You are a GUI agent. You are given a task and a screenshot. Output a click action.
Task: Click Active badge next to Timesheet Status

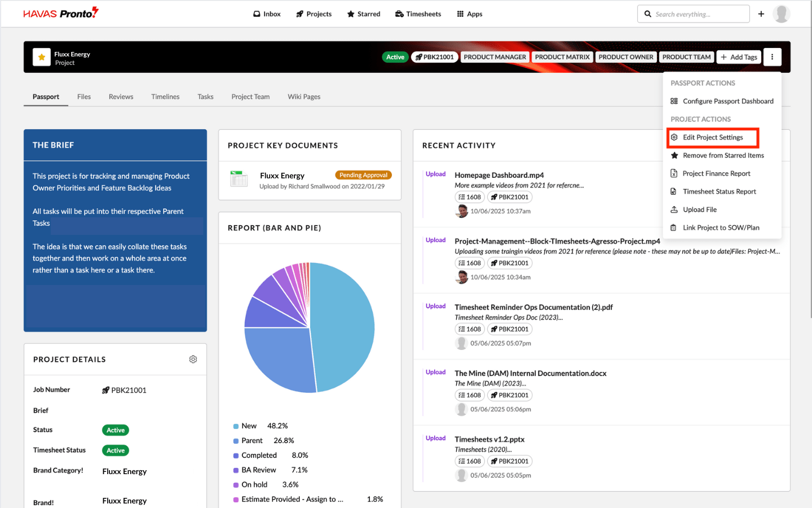coord(116,450)
